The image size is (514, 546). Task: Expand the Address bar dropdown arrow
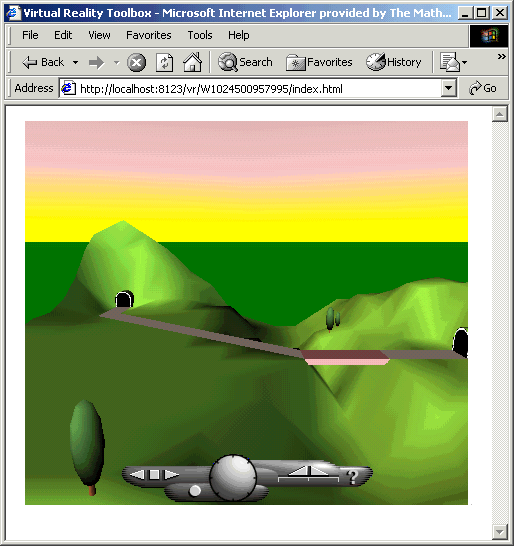coord(449,88)
